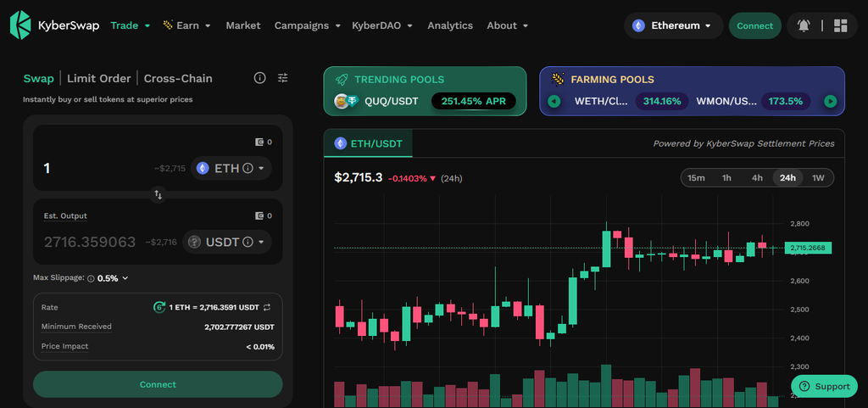Click the Connect button below swap details
This screenshot has height=408, width=868.
(x=158, y=384)
